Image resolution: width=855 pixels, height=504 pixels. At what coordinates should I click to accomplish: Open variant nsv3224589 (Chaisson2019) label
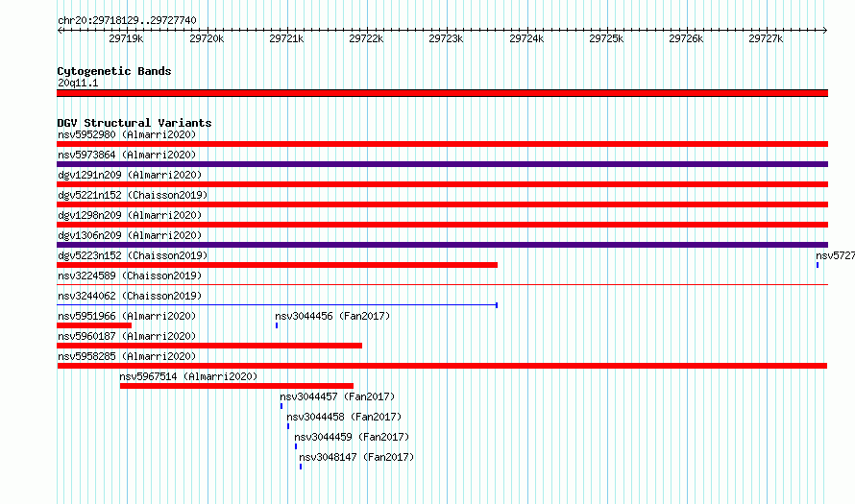click(130, 276)
